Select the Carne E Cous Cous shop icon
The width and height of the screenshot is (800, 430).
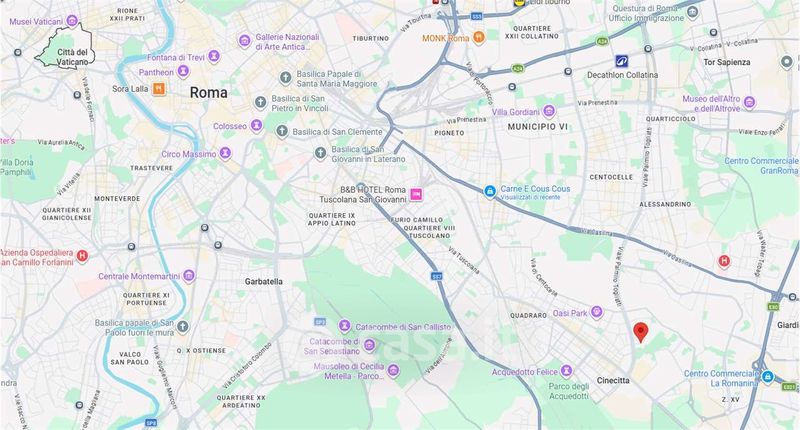(490, 192)
